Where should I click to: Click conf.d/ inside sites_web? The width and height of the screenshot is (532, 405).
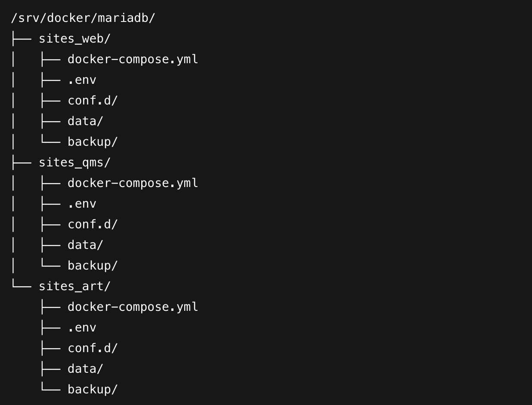pos(93,101)
